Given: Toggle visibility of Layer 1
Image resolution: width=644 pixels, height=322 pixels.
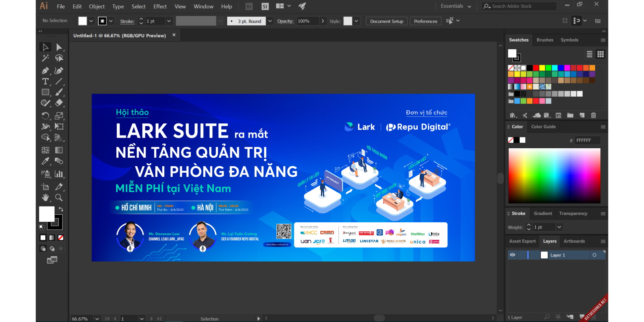Looking at the screenshot, I should click(513, 255).
